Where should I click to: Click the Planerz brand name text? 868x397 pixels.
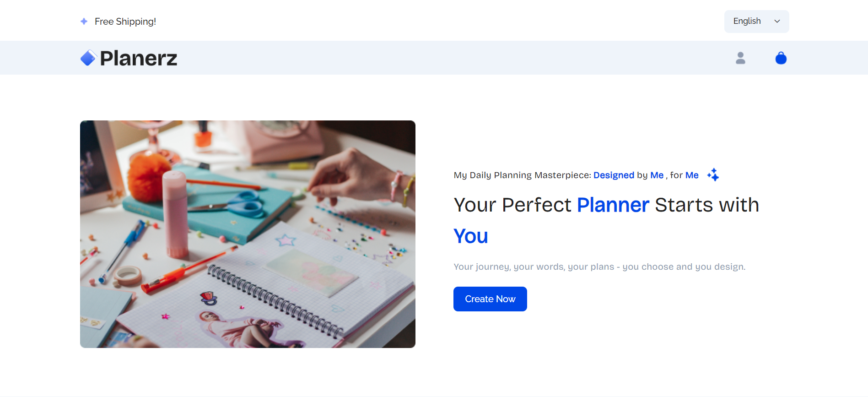139,59
